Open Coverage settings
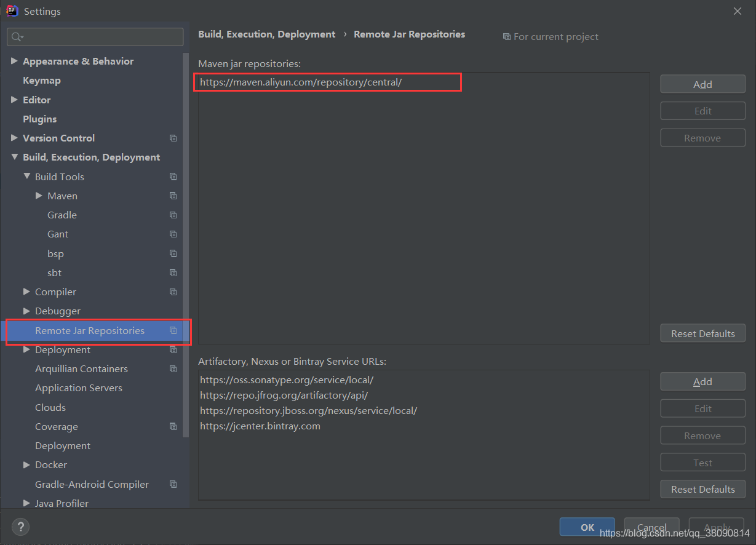 [x=57, y=426]
